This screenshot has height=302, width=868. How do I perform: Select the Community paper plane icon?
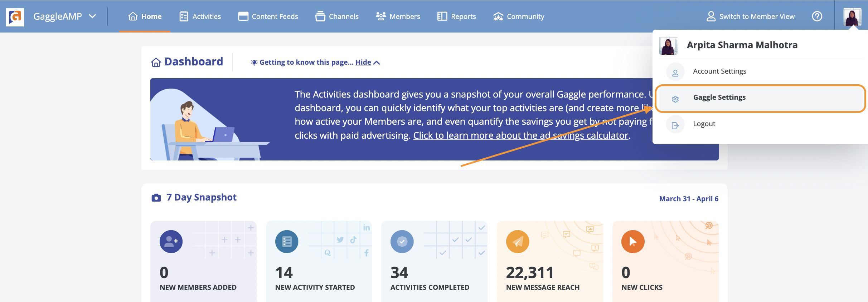tap(498, 16)
